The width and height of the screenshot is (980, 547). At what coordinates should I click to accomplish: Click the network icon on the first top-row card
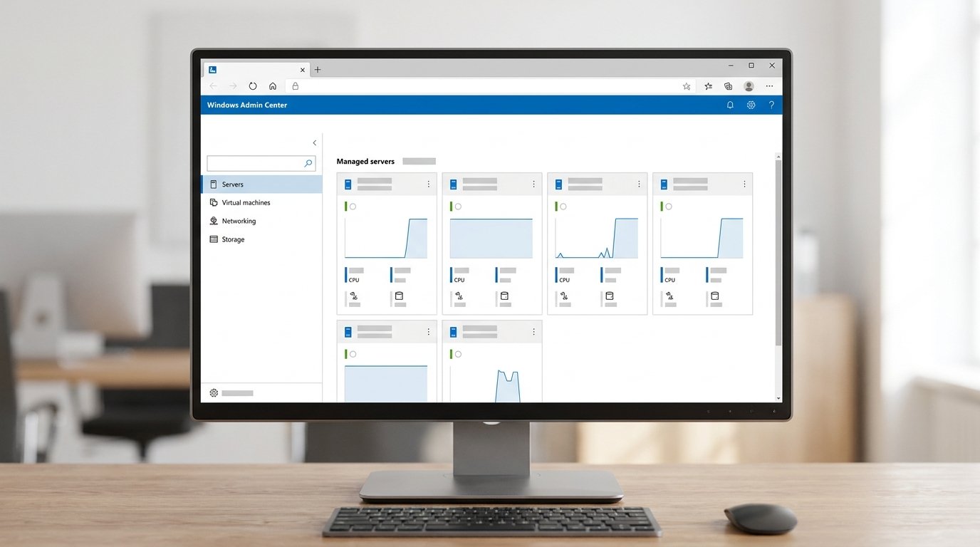[x=354, y=296]
